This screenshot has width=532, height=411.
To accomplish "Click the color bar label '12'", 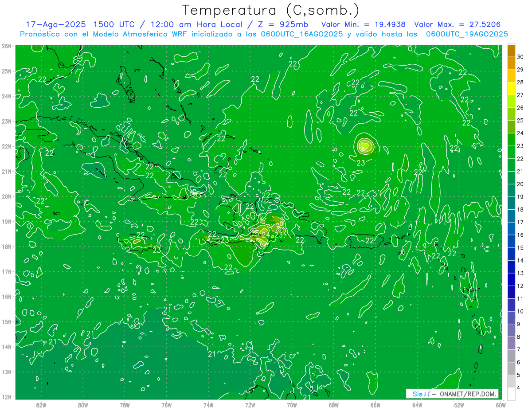I will pyautogui.click(x=520, y=286).
